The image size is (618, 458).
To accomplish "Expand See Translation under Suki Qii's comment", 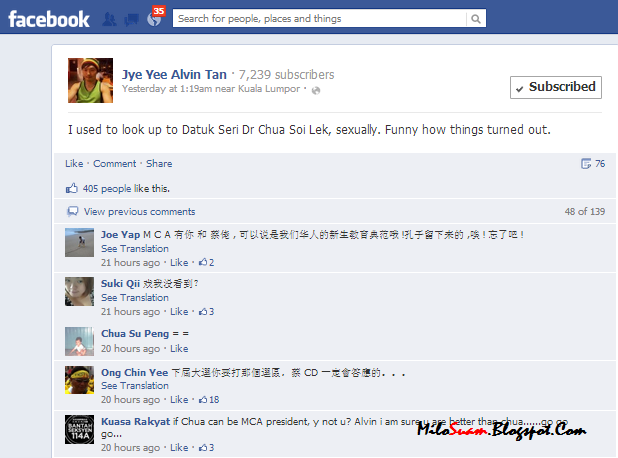I will [135, 298].
